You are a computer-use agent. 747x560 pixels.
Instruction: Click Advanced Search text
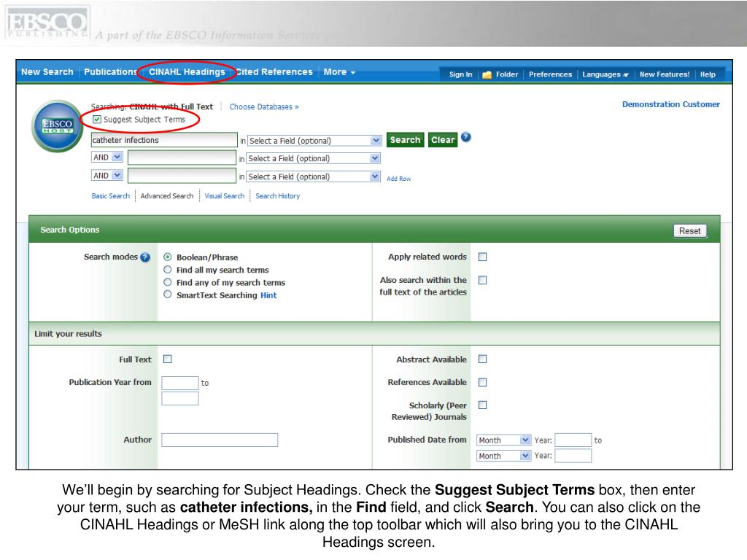click(x=167, y=195)
